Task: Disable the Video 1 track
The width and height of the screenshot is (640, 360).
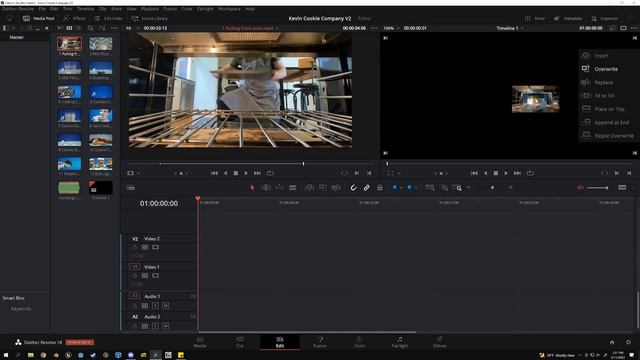Action: click(156, 276)
